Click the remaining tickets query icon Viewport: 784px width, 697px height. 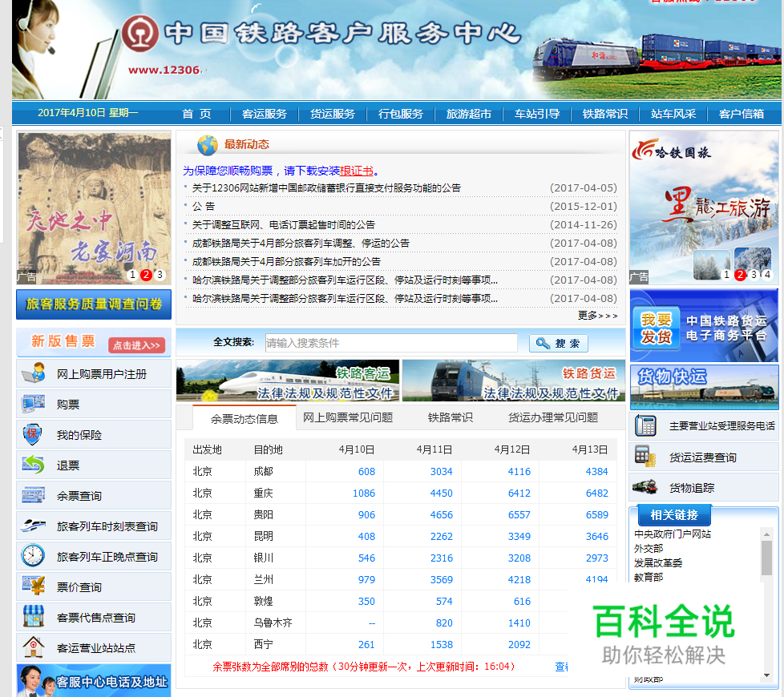(x=33, y=495)
